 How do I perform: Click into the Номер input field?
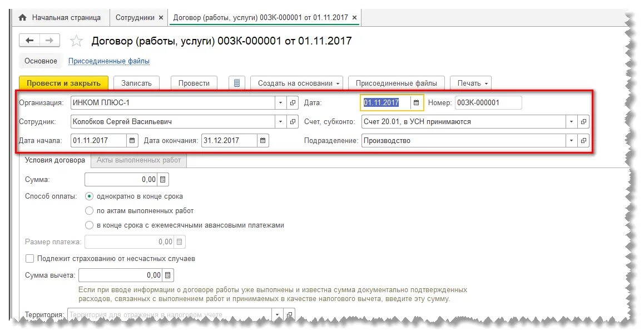[x=488, y=103]
